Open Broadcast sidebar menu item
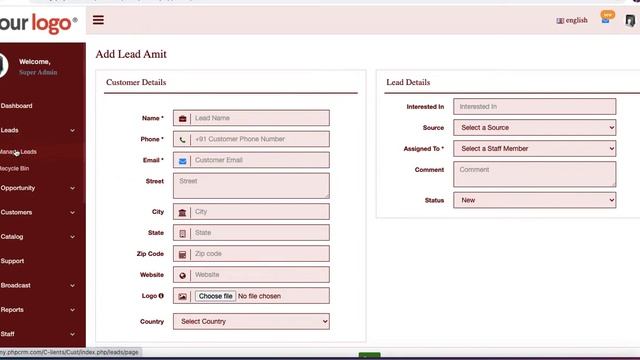Screen dimensions: 640x360 [x=16, y=285]
